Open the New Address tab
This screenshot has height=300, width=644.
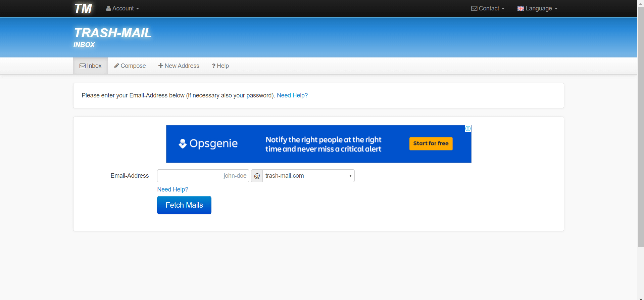pos(179,66)
